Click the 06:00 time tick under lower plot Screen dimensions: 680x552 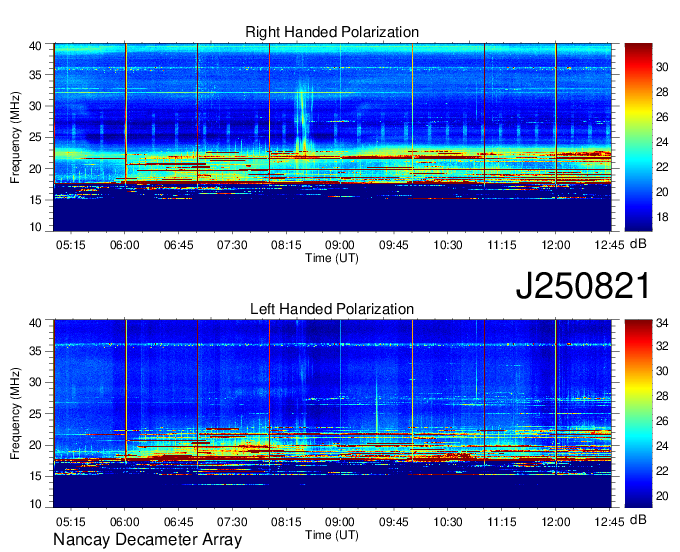pos(124,522)
